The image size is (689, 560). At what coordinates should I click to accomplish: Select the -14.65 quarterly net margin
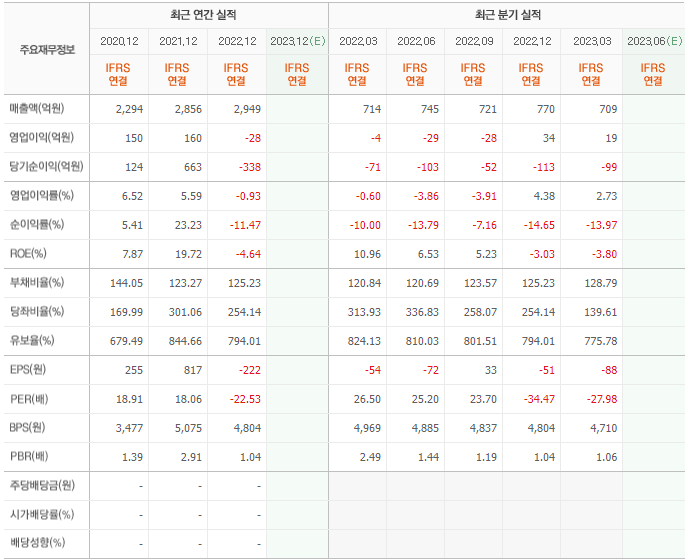pyautogui.click(x=539, y=225)
